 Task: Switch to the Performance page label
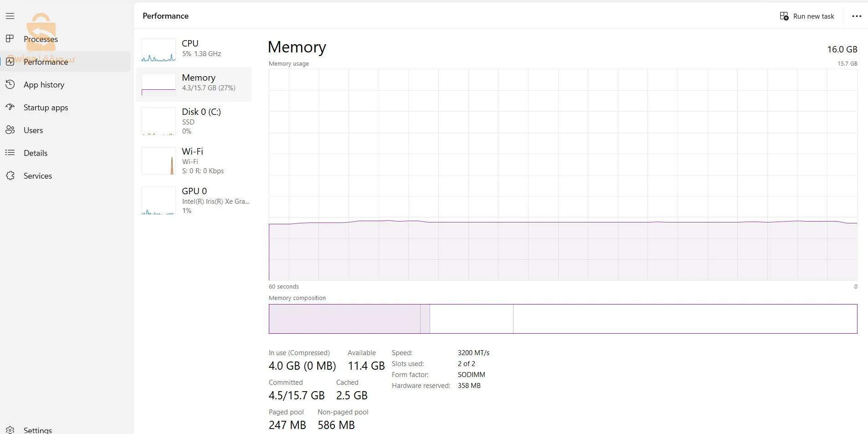coord(46,62)
